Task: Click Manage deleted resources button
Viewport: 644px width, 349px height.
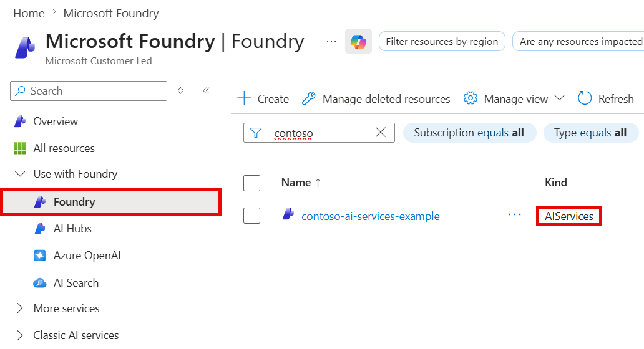Action: coord(376,99)
